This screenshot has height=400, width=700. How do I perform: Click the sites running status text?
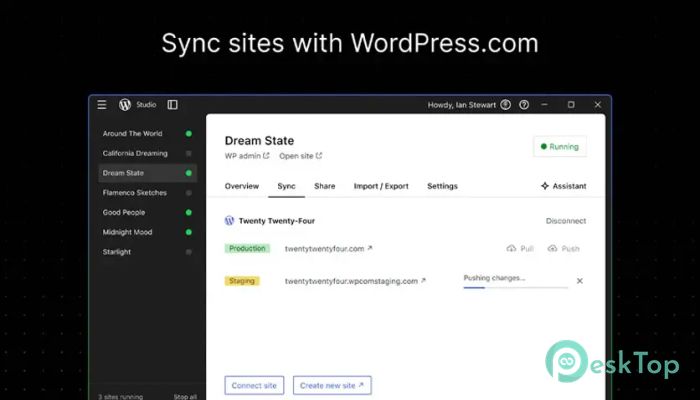(x=121, y=396)
